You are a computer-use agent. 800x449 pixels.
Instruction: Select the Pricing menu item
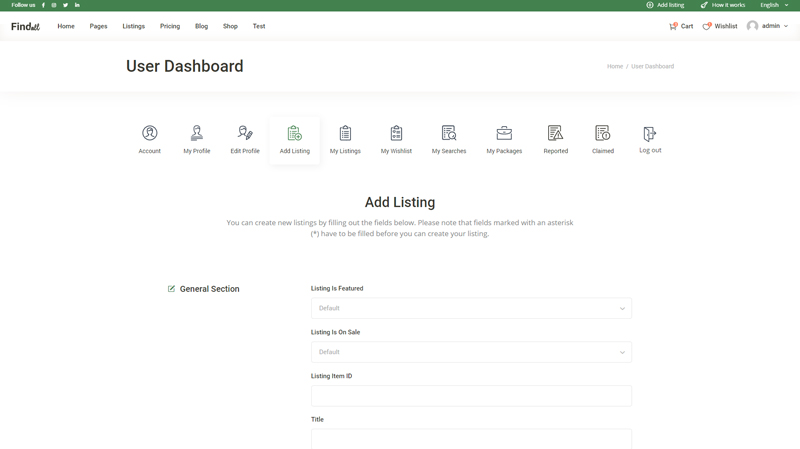tap(170, 26)
